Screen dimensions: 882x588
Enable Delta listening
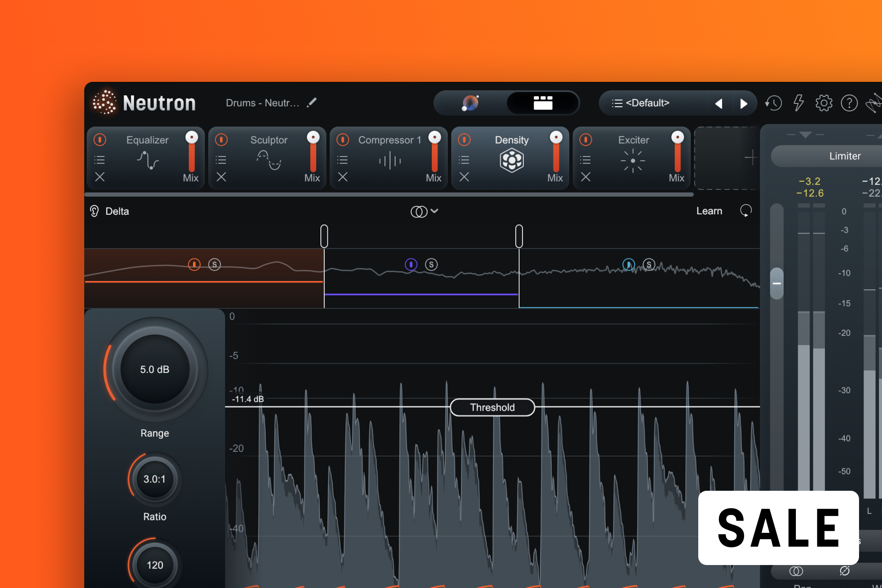click(x=109, y=211)
